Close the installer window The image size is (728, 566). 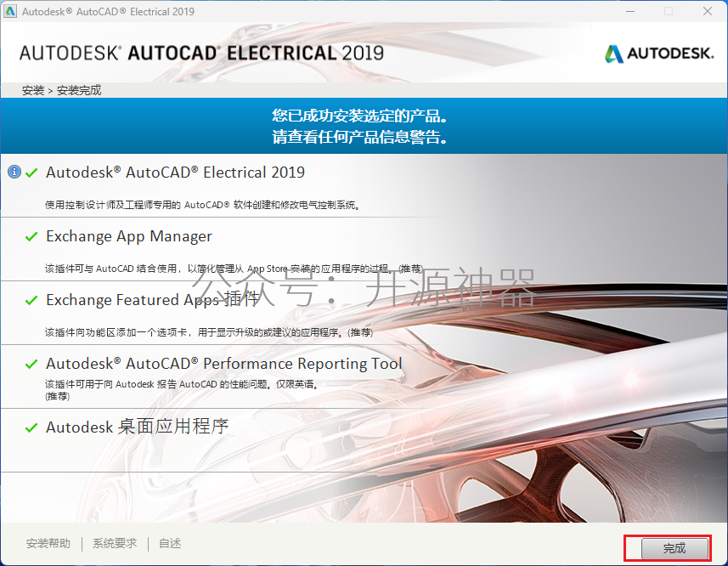708,11
